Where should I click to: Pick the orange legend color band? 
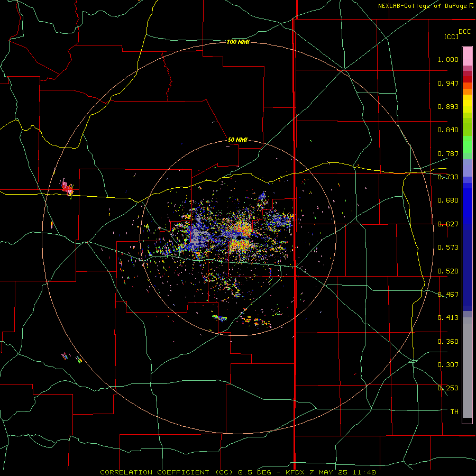pos(467,91)
